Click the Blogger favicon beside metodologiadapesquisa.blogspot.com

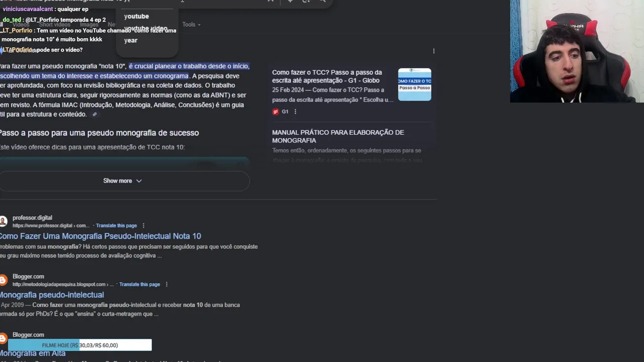3,280
